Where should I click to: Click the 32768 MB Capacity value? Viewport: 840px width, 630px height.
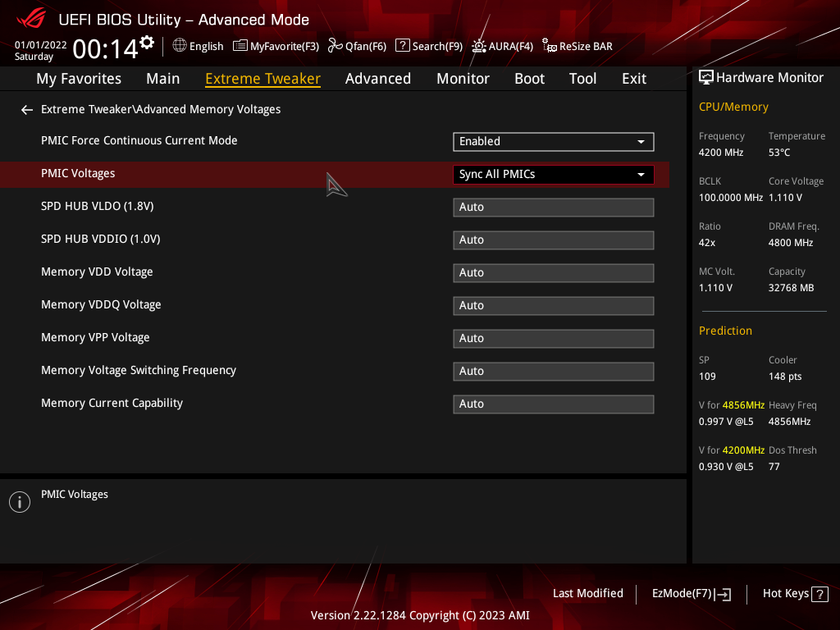pos(792,288)
